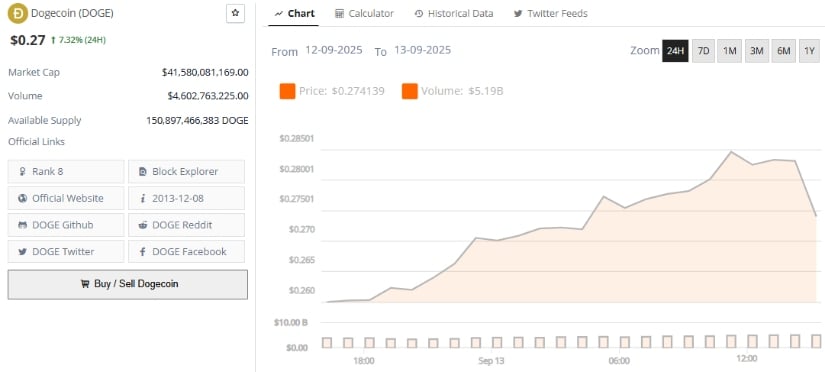Click the To date field 13-09-2025

click(x=422, y=51)
